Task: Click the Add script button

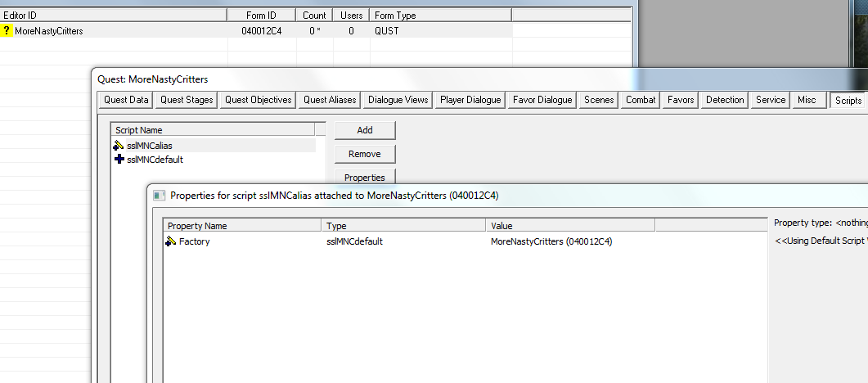Action: (365, 130)
